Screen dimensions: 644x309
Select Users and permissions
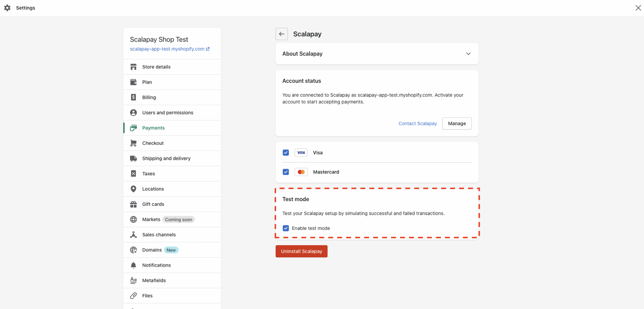172,113
